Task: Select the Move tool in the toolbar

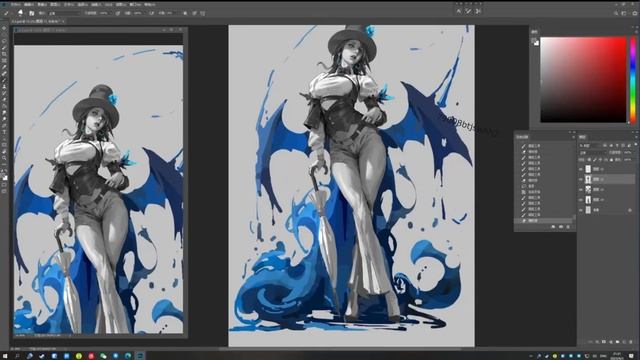Action: click(x=4, y=28)
